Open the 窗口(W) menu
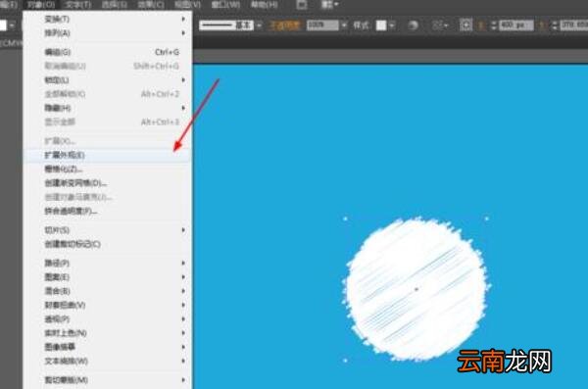 click(225, 5)
